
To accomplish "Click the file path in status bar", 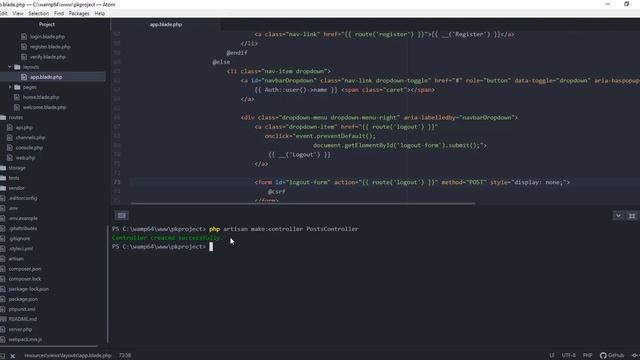I will pyautogui.click(x=67, y=356).
